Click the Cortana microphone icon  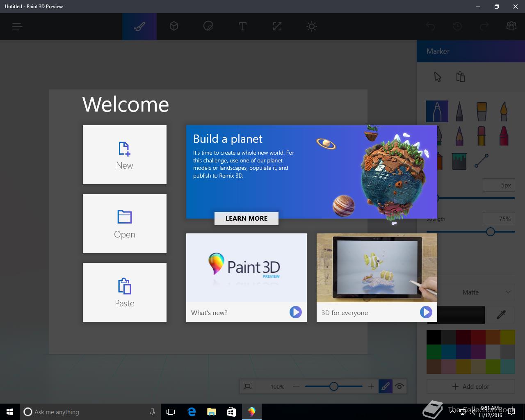tap(152, 412)
